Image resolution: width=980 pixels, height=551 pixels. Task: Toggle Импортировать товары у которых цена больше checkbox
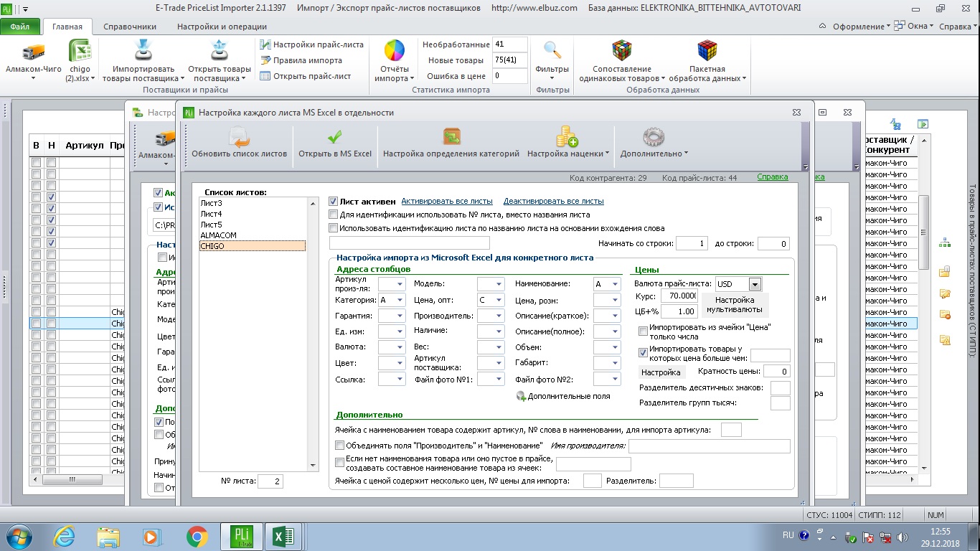644,353
